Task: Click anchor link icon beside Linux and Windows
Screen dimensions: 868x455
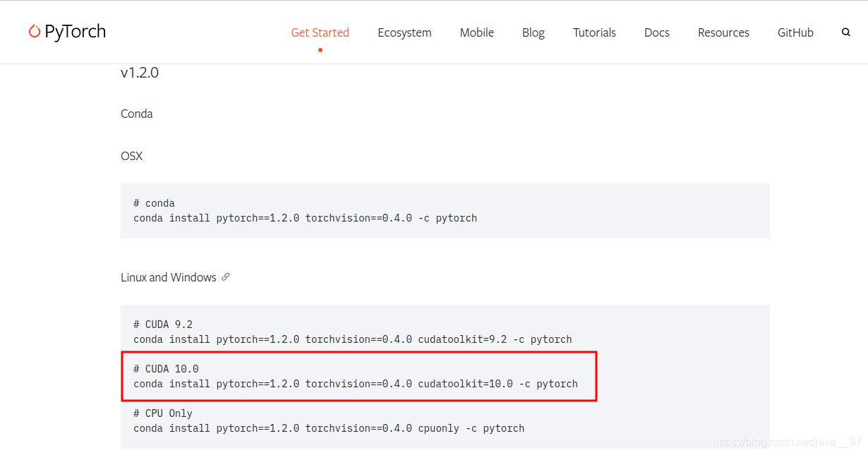Action: point(226,277)
